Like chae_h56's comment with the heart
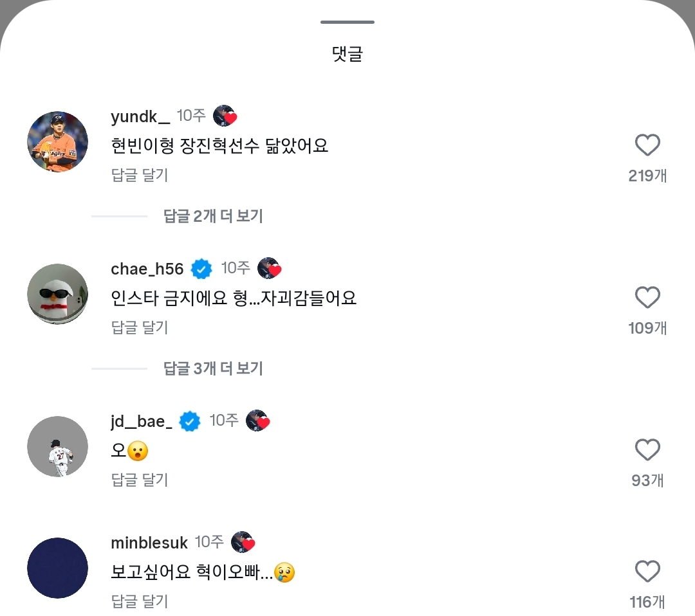Screen dimensions: 695x616 pyautogui.click(x=647, y=298)
